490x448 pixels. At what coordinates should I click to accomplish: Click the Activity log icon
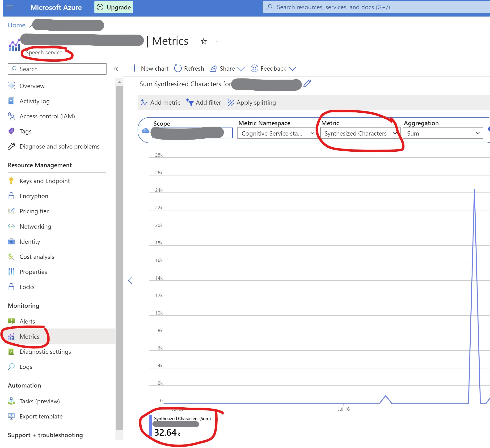click(x=11, y=101)
